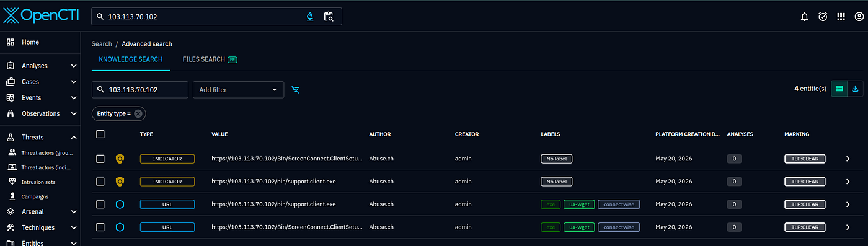Open the apps grid icon
The width and height of the screenshot is (868, 246).
(x=841, y=17)
